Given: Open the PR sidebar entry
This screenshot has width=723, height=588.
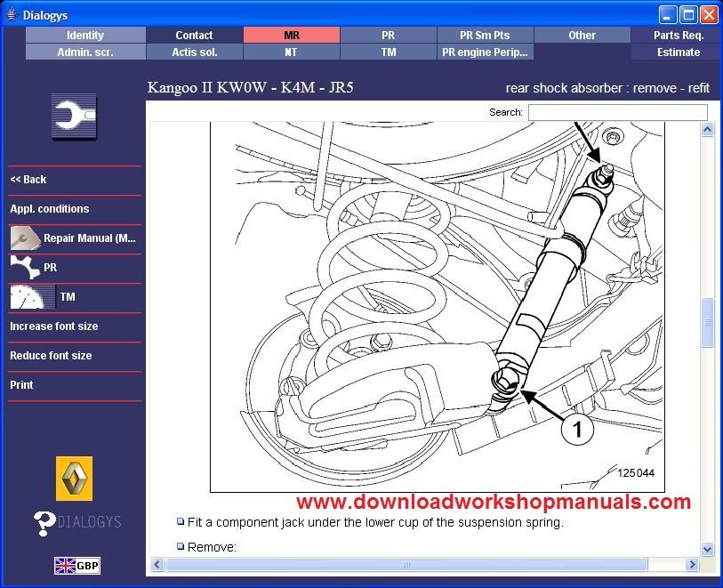Looking at the screenshot, I should tap(51, 268).
